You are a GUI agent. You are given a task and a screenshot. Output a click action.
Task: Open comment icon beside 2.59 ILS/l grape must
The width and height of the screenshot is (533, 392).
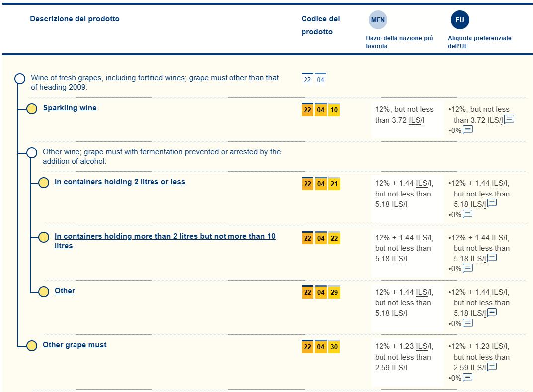click(x=492, y=367)
